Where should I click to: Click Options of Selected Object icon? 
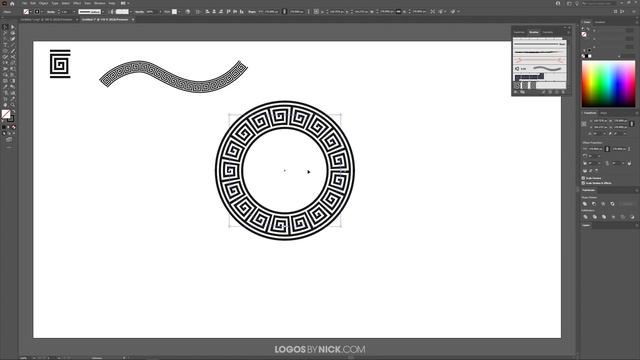550,92
